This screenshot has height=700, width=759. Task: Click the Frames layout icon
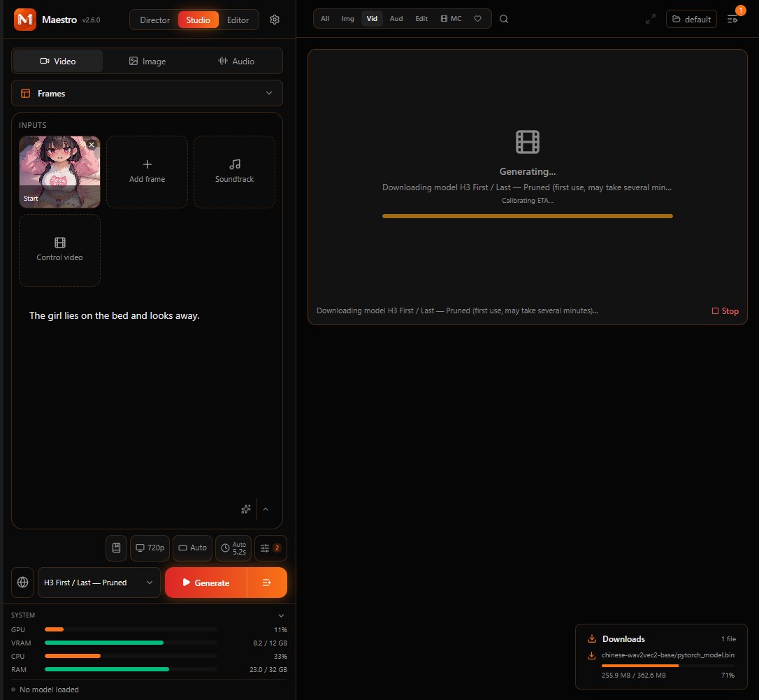point(26,93)
